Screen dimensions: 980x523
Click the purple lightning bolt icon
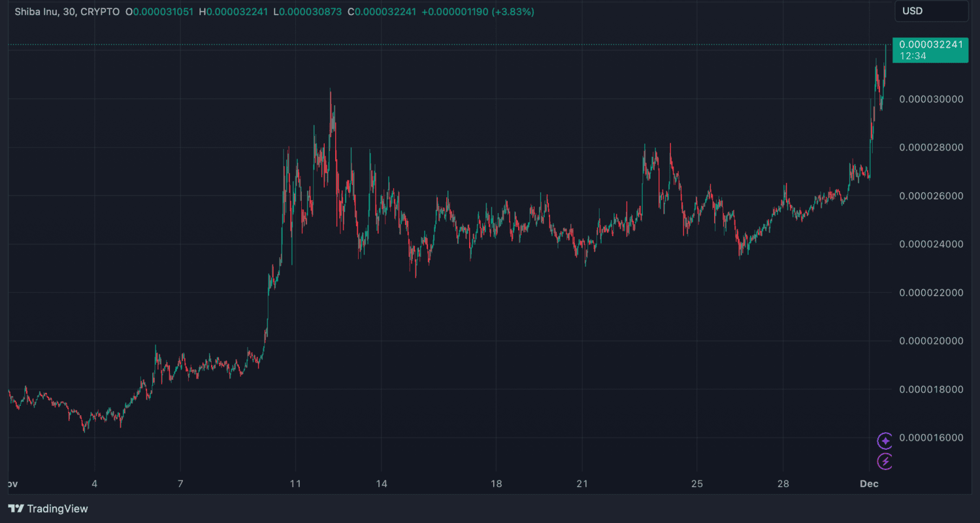885,462
